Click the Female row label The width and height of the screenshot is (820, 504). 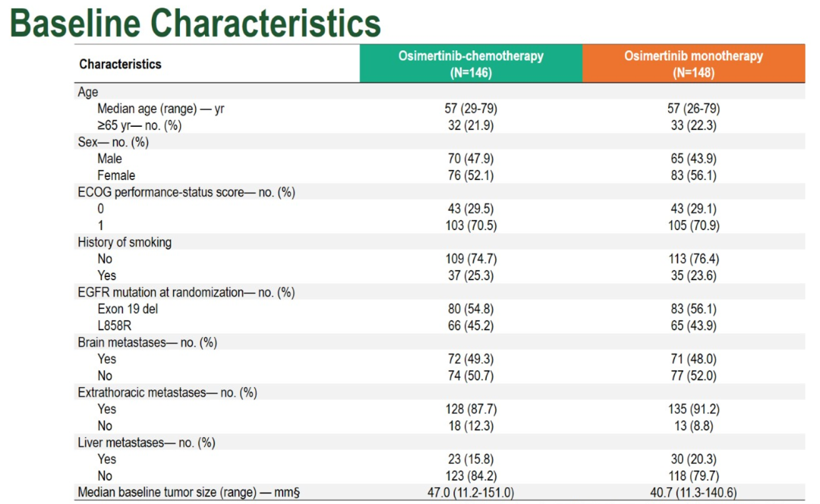click(116, 175)
